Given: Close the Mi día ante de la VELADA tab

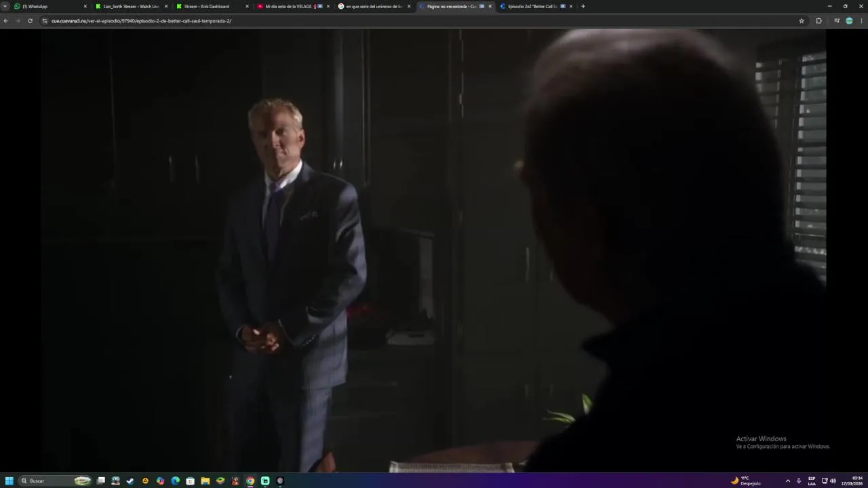Looking at the screenshot, I should point(328,6).
